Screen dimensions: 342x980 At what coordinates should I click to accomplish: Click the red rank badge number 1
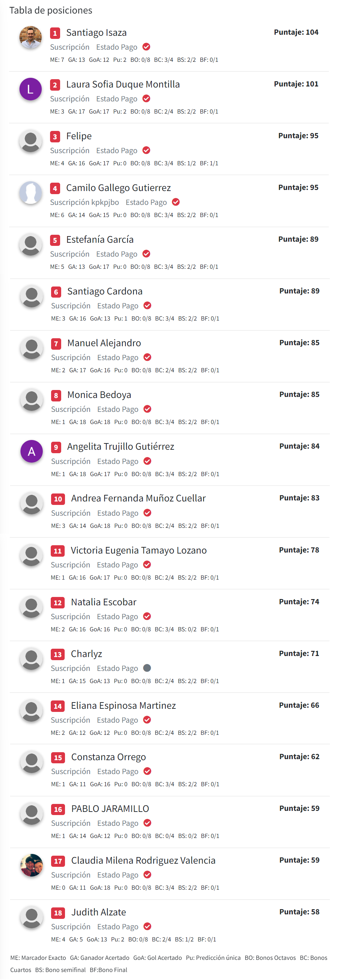(55, 33)
